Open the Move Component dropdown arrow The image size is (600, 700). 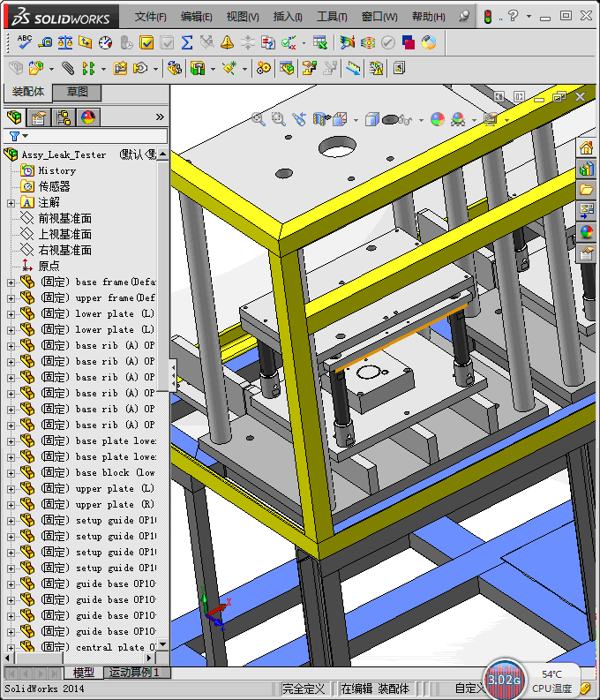(x=155, y=69)
